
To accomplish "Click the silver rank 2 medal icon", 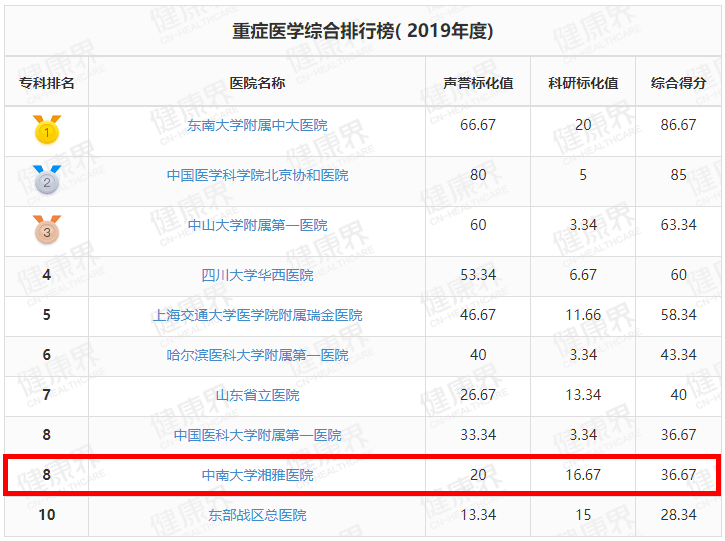I will (x=47, y=180).
